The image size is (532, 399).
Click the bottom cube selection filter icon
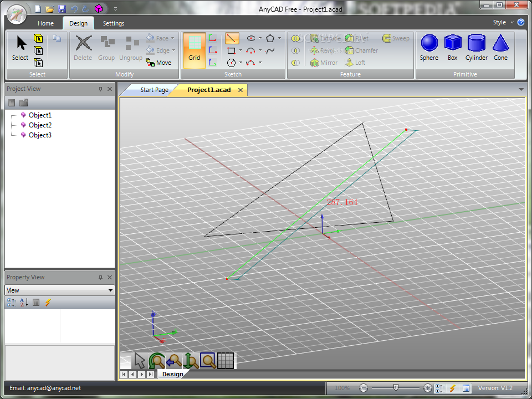pos(38,63)
